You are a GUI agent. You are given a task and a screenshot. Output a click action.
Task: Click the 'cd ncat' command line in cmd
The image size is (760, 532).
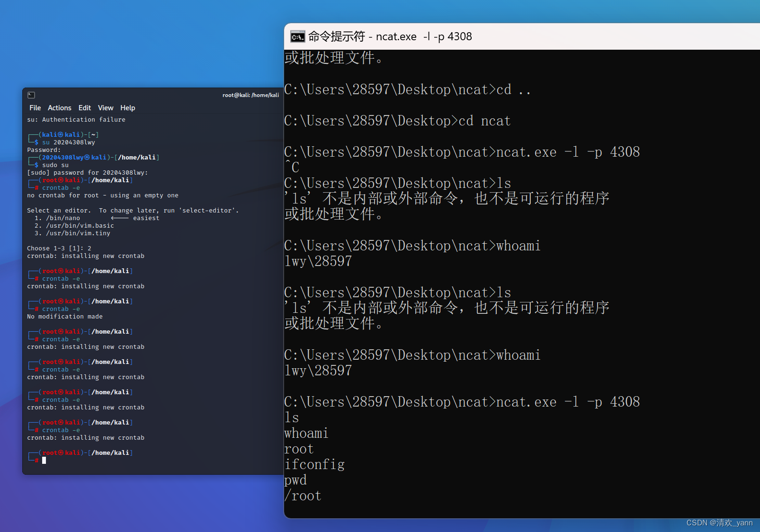tap(397, 121)
